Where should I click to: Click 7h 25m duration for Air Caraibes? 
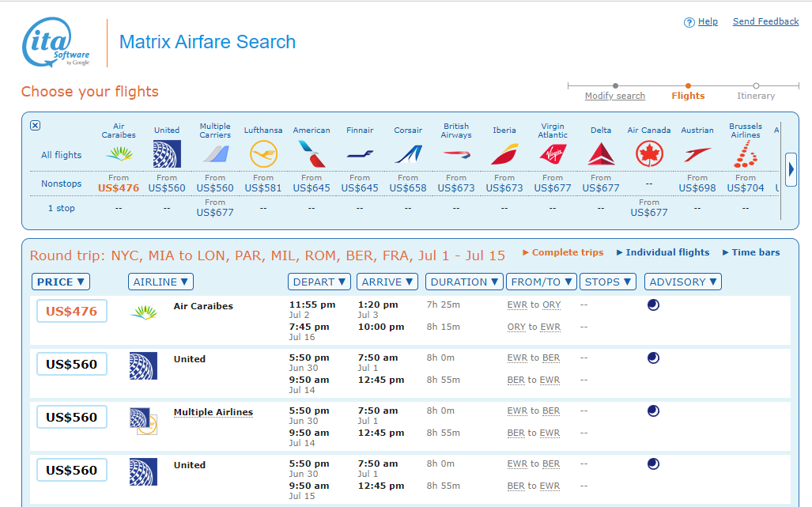point(444,305)
